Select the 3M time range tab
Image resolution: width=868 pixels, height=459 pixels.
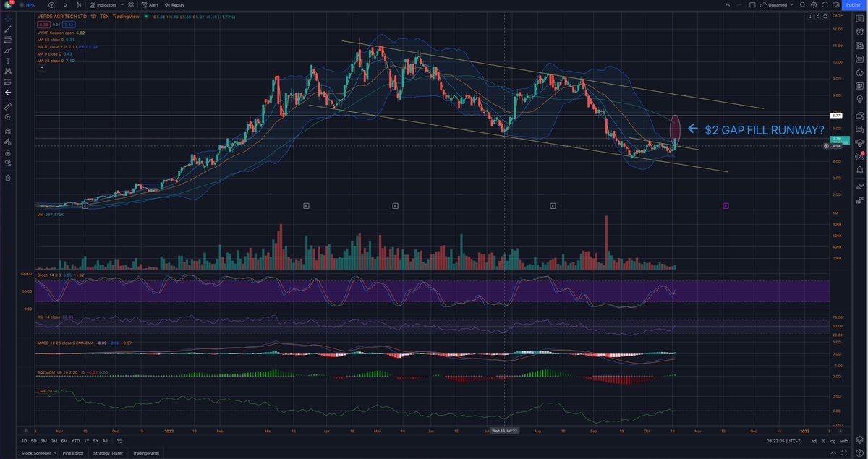tap(54, 441)
